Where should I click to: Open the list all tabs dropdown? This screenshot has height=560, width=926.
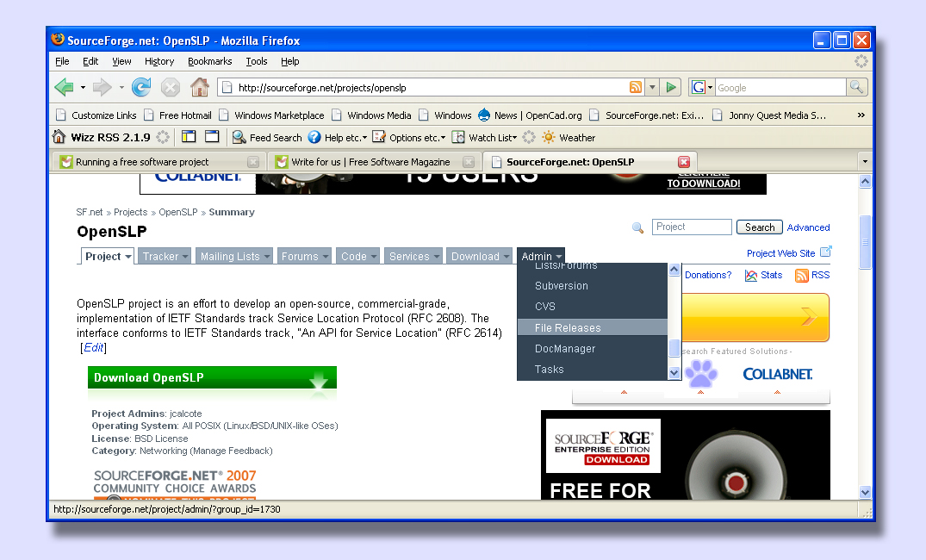[865, 161]
